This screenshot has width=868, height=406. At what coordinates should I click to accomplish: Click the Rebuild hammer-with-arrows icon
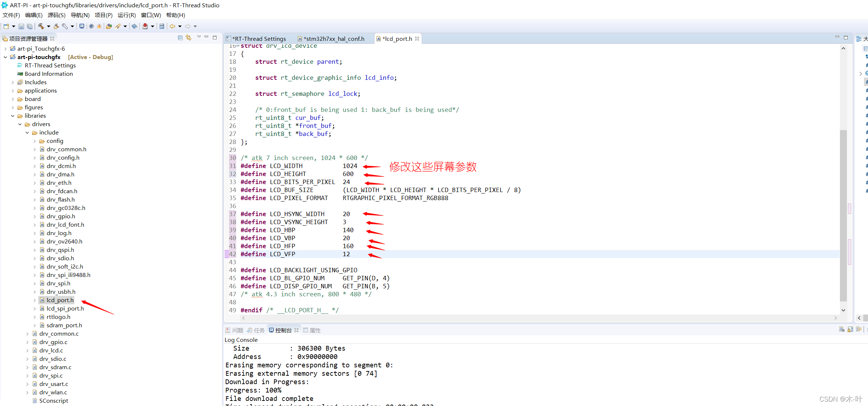tap(56, 26)
